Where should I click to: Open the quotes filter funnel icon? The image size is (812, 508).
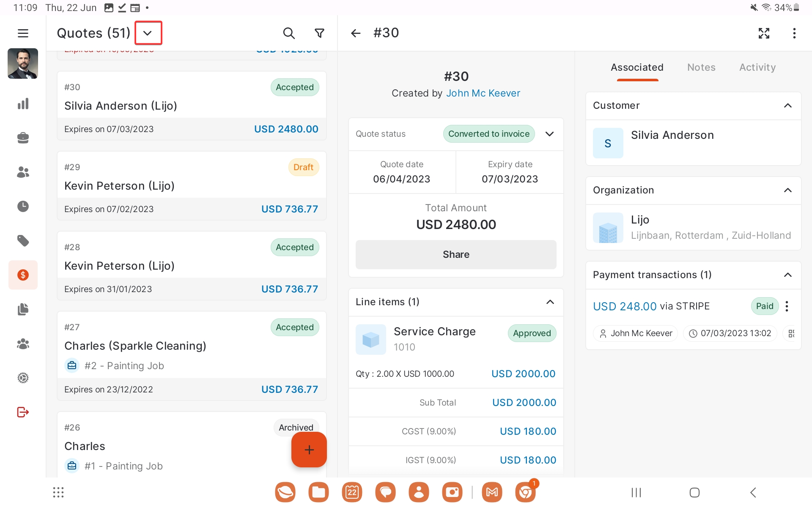[320, 33]
